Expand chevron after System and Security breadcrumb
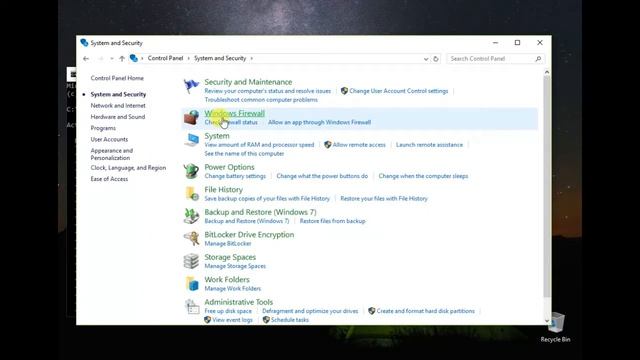640x360 pixels. coord(251,58)
